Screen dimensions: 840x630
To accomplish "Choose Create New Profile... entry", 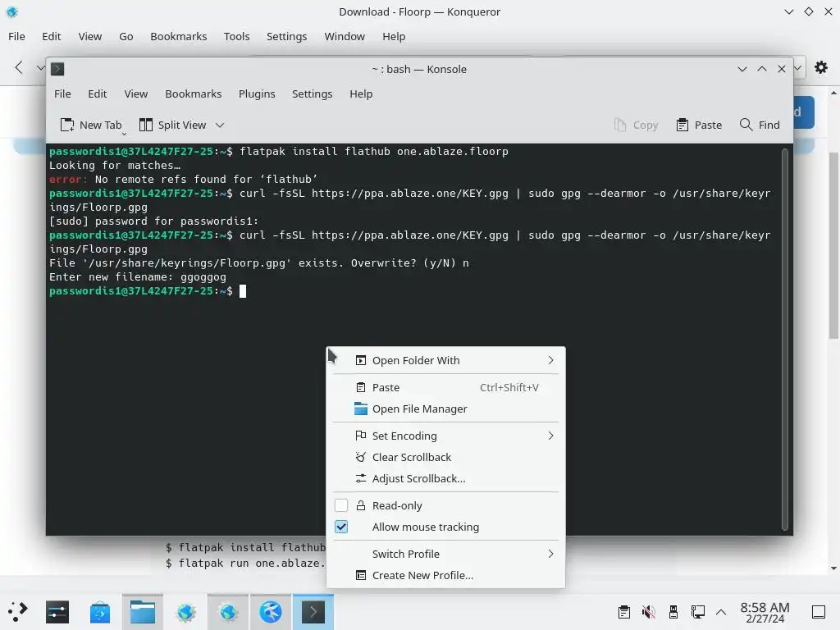I will (x=445, y=575).
